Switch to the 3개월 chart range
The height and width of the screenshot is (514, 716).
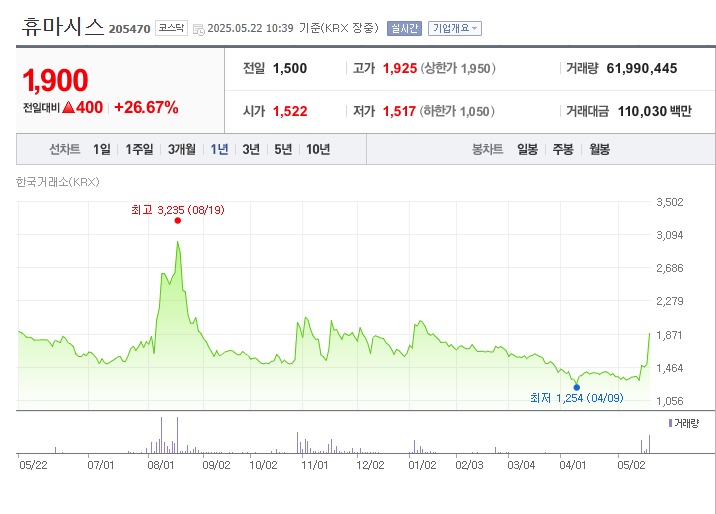182,149
